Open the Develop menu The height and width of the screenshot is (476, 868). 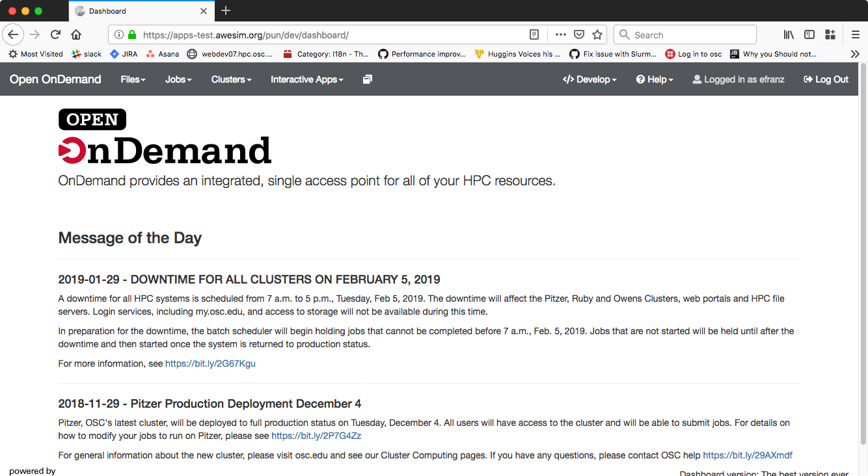[x=590, y=79]
